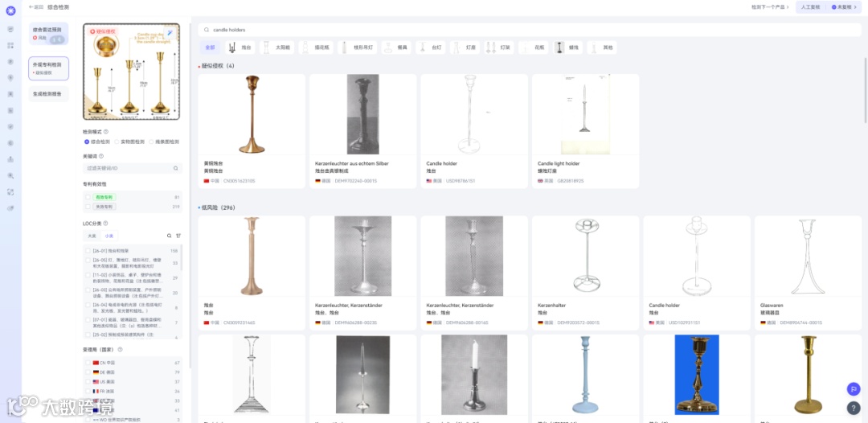This screenshot has height=423, width=868.
Task: Click the search icon in top search bar
Action: 207,30
